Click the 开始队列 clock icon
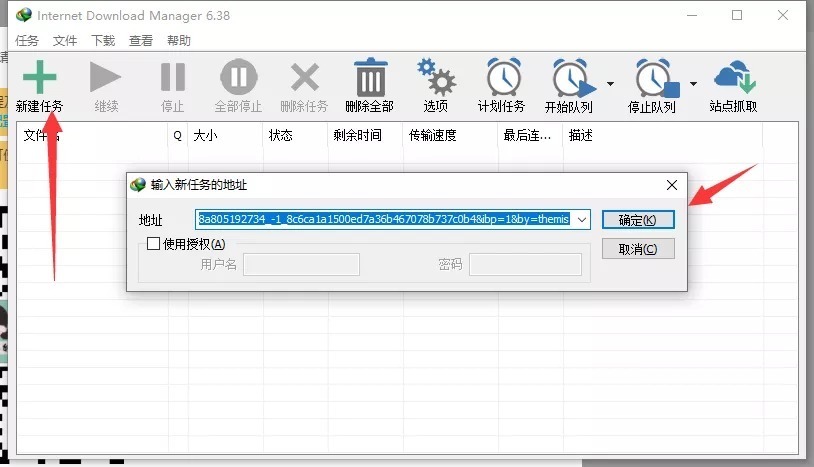814x467 pixels. coord(572,78)
